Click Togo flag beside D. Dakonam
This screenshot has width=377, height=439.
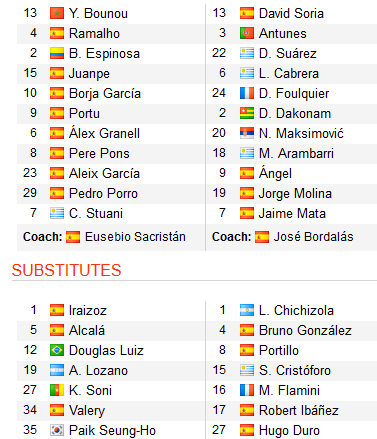click(247, 113)
